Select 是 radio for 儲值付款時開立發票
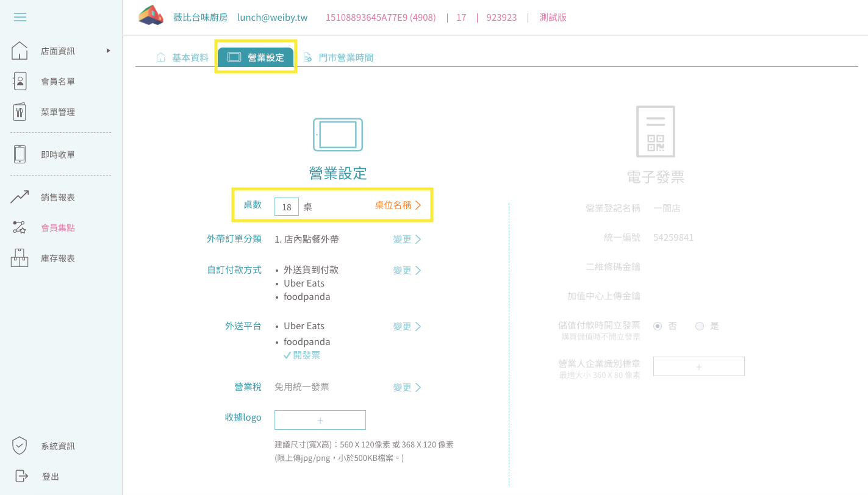Screen dimensions: 868x495 700,326
